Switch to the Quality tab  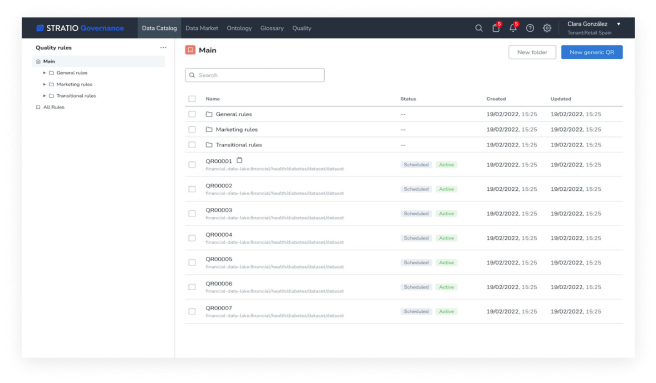302,28
